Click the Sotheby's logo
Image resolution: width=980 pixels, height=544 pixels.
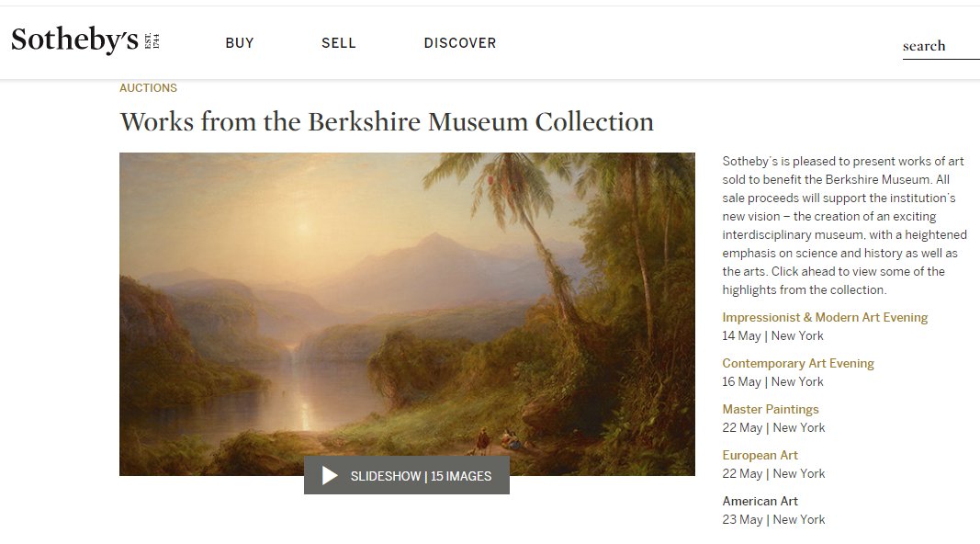(74, 39)
